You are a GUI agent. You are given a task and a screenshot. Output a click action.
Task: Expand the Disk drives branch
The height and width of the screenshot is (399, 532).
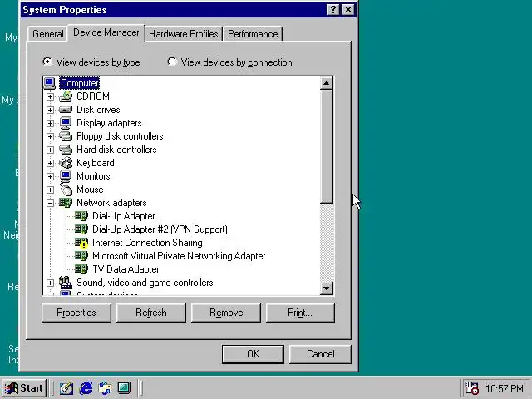(x=50, y=110)
